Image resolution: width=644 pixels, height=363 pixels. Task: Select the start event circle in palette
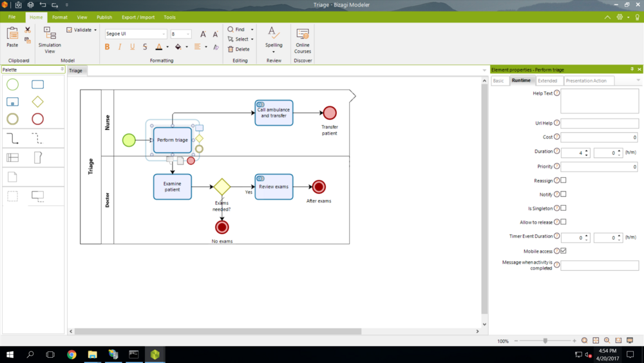12,84
